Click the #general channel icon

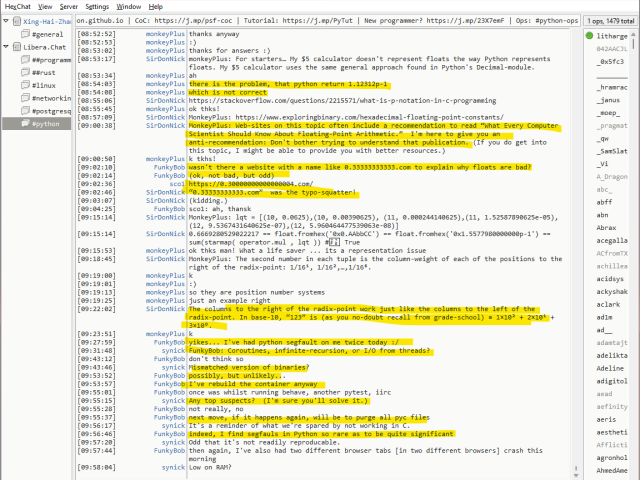pos(25,34)
